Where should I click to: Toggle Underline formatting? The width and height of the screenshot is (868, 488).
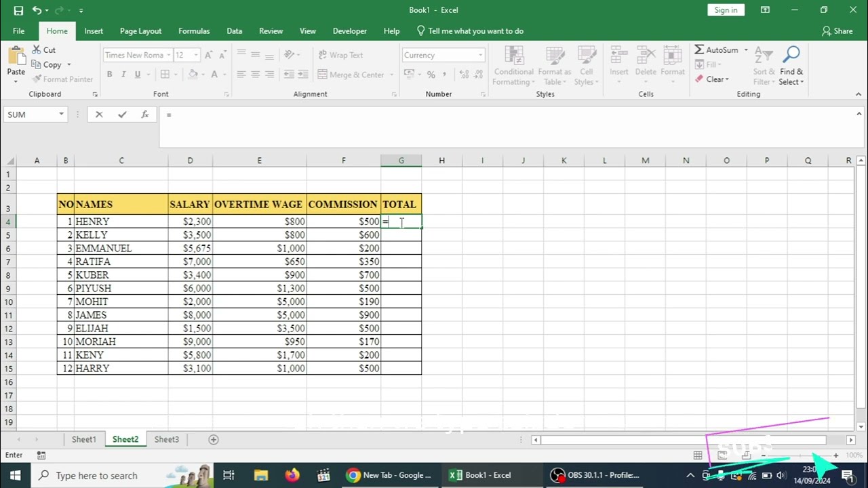pyautogui.click(x=138, y=75)
